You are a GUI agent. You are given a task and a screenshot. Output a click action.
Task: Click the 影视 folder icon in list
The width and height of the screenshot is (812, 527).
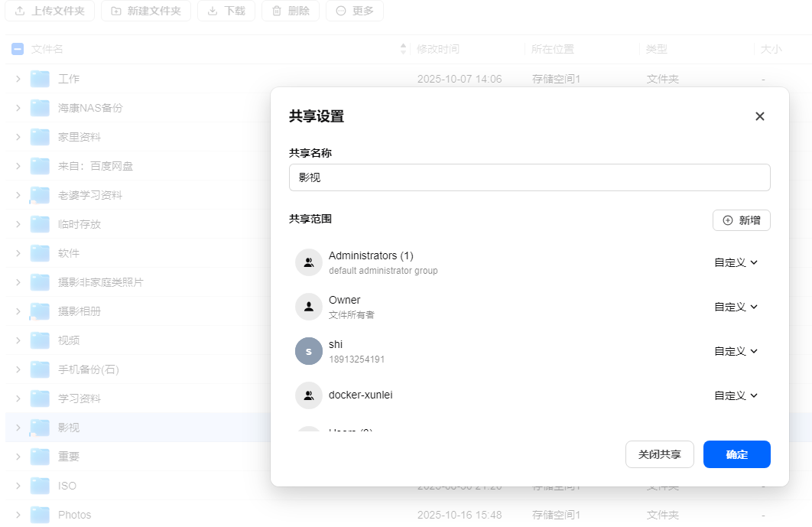(x=40, y=428)
